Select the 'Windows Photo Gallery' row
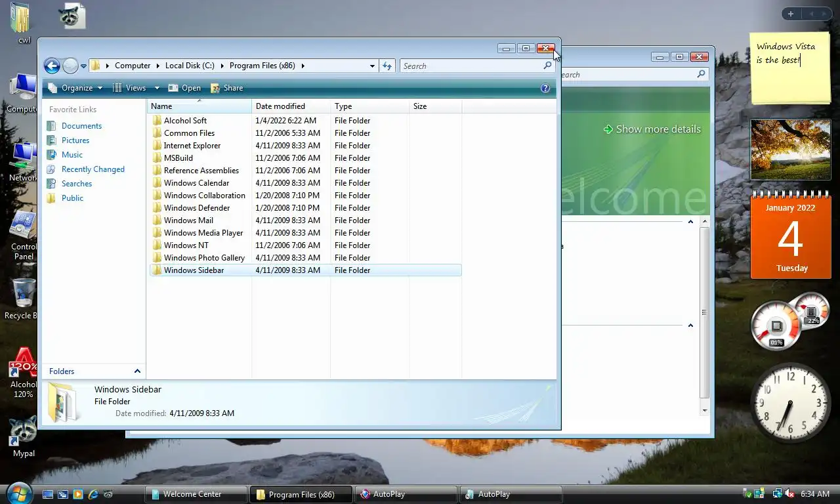 coord(306,258)
